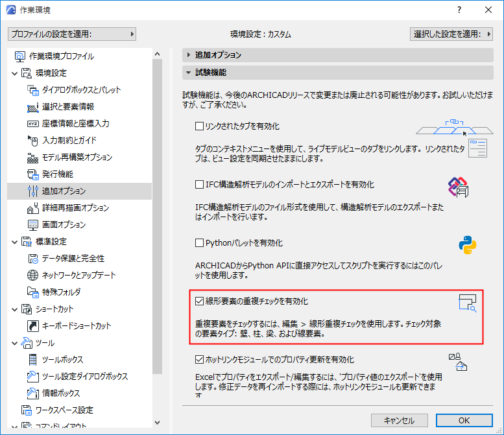The width and height of the screenshot is (504, 435).
Task: Select 特殊フォルダ tree item
Action: pyautogui.click(x=61, y=292)
